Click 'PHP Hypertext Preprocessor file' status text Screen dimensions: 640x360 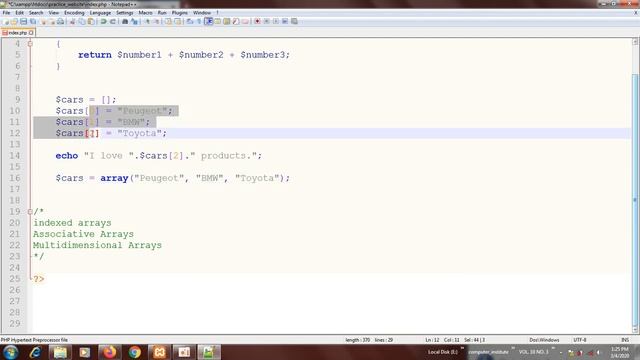coord(34,340)
